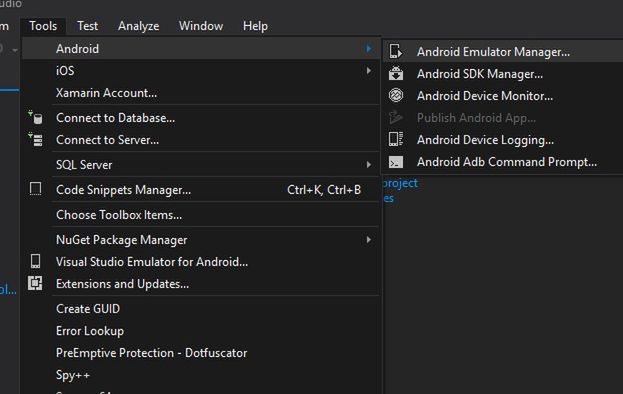Open the Window menu
The width and height of the screenshot is (623, 394).
point(201,26)
